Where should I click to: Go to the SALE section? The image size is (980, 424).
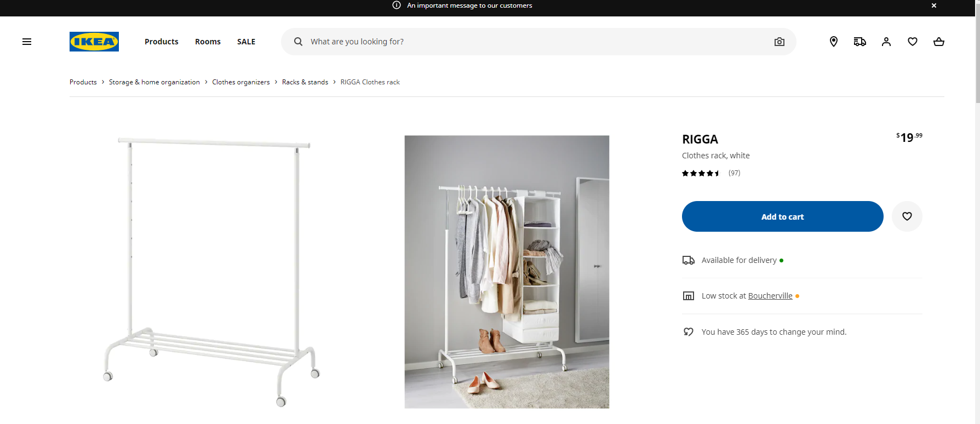pyautogui.click(x=246, y=42)
